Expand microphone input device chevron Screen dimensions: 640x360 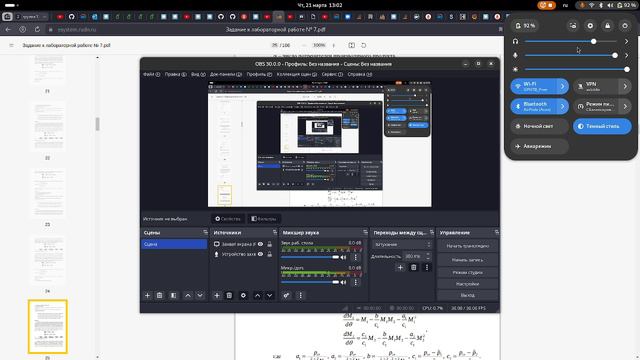pyautogui.click(x=627, y=55)
